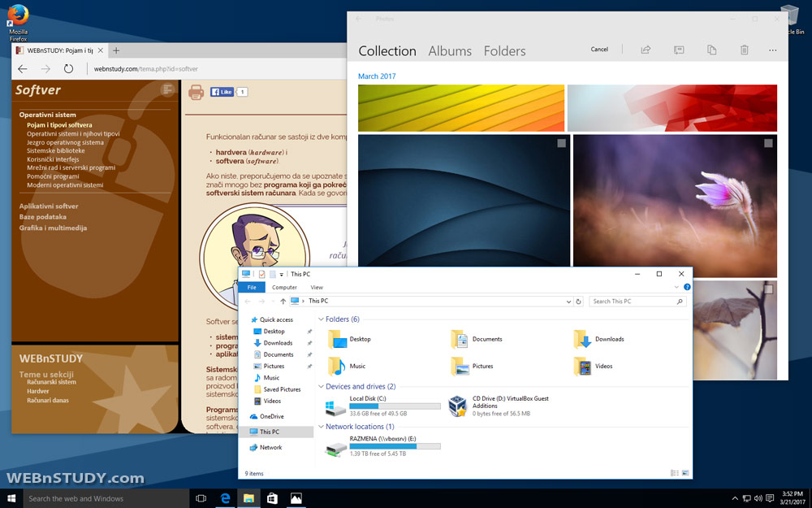Click the Edge address bar URL
The height and width of the screenshot is (508, 812).
point(145,68)
